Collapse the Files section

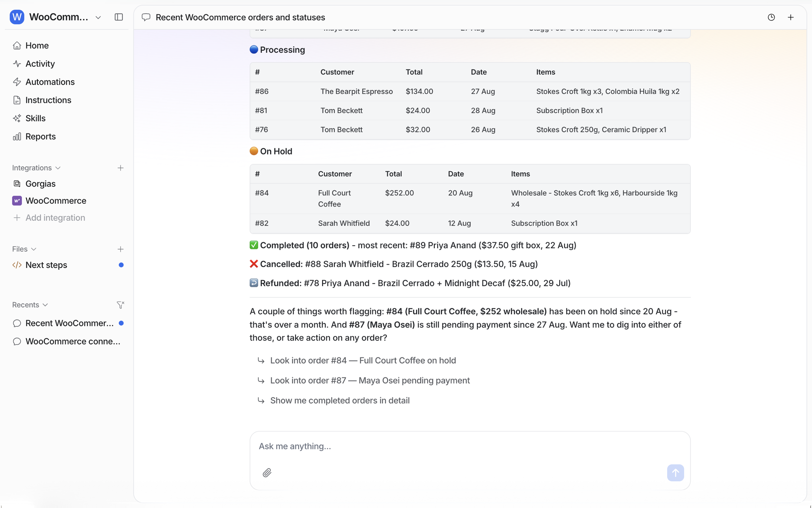pos(24,249)
